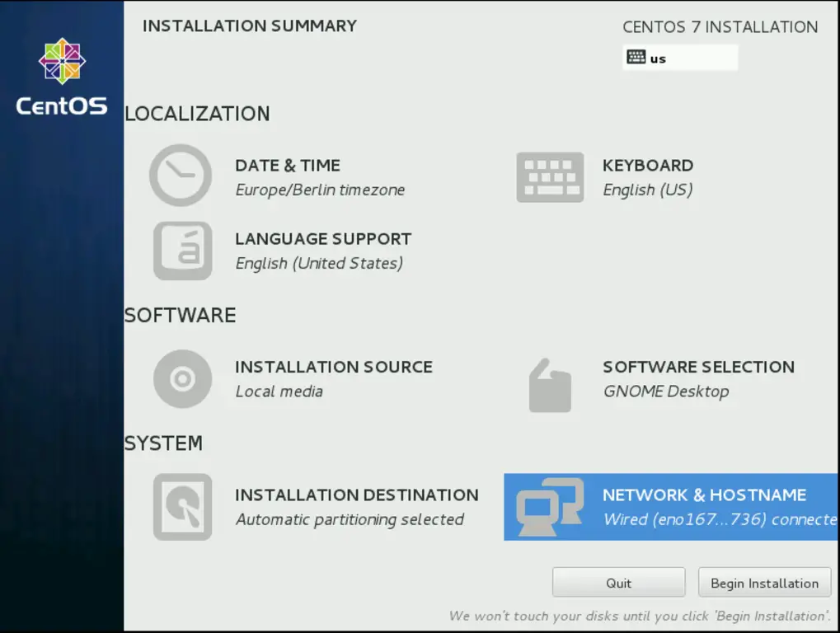
Task: Click 'English (US)' keyboard text
Action: click(648, 190)
